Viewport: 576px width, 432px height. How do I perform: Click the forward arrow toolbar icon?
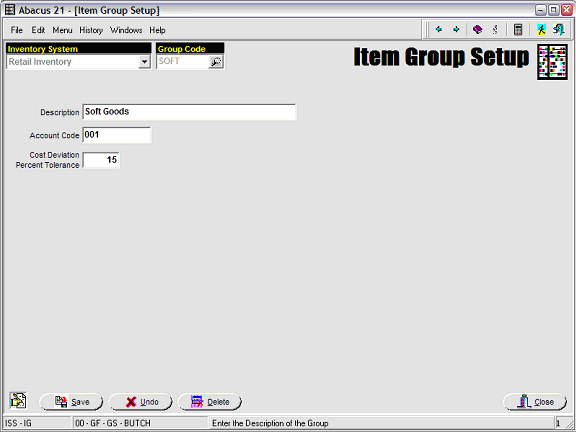(x=456, y=29)
